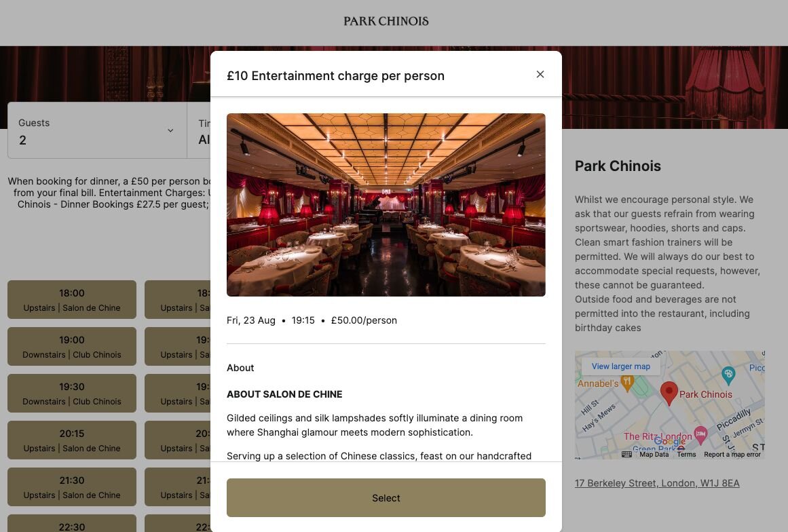Click the Annabel's restaurant map marker
The height and width of the screenshot is (532, 788).
point(627,383)
